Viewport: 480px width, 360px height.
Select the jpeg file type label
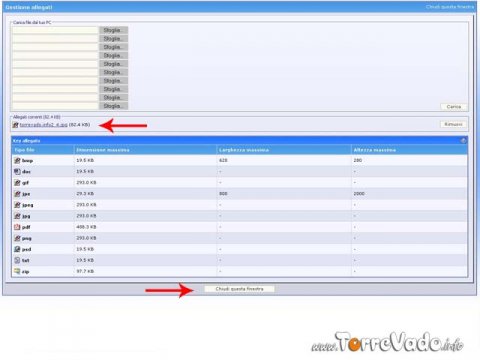click(28, 205)
